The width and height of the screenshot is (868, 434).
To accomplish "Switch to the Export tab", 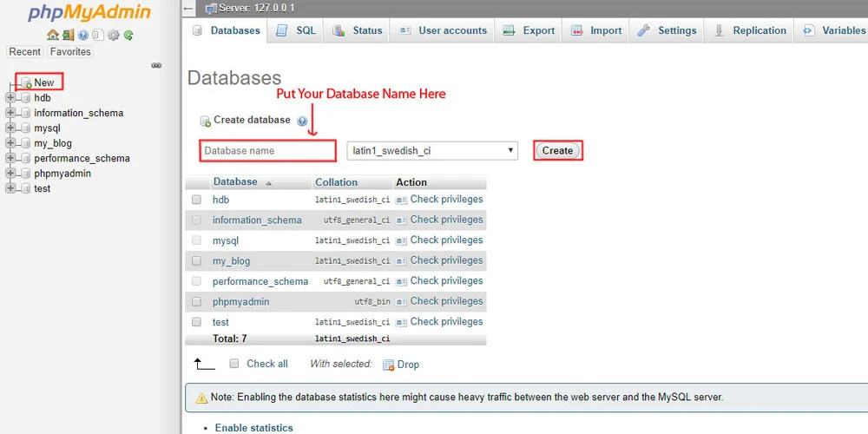I will coord(529,30).
